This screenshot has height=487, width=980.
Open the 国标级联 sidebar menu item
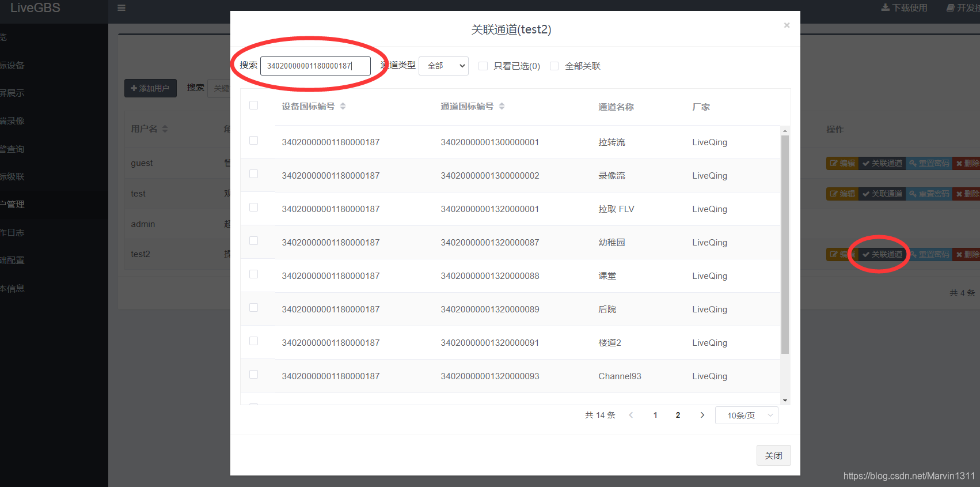pyautogui.click(x=54, y=176)
